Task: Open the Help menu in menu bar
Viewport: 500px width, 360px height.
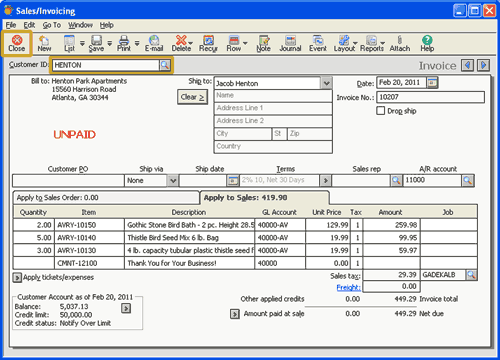Action: click(x=107, y=25)
